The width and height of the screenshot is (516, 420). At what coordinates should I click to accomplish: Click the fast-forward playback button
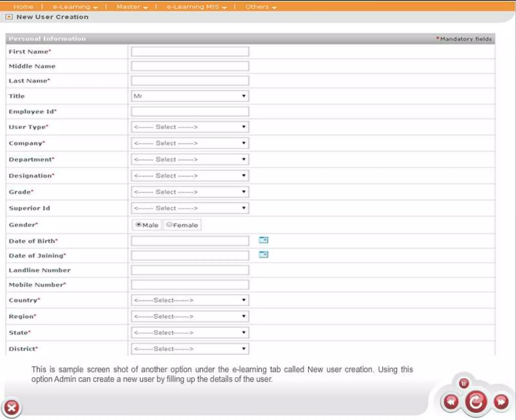coord(501,402)
